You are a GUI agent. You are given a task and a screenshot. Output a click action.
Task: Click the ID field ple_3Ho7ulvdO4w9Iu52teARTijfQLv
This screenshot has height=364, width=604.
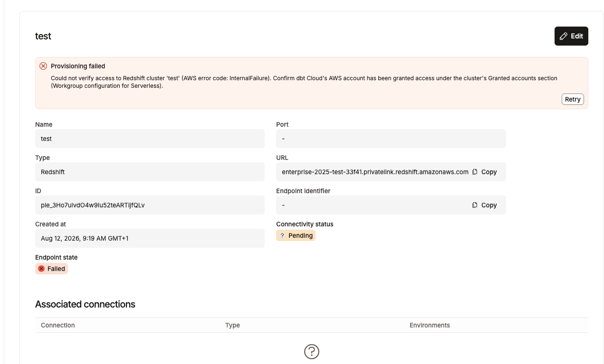tap(150, 205)
